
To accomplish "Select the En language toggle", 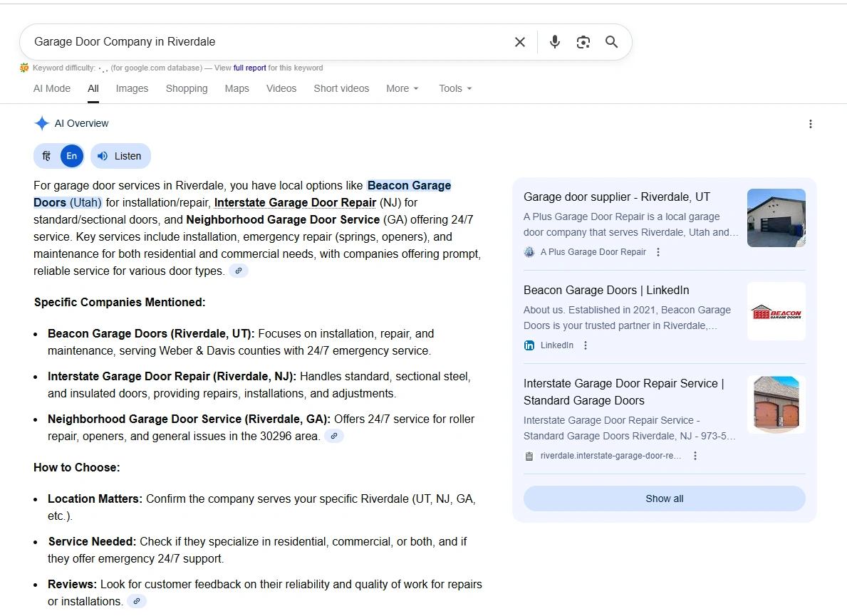I will (72, 156).
